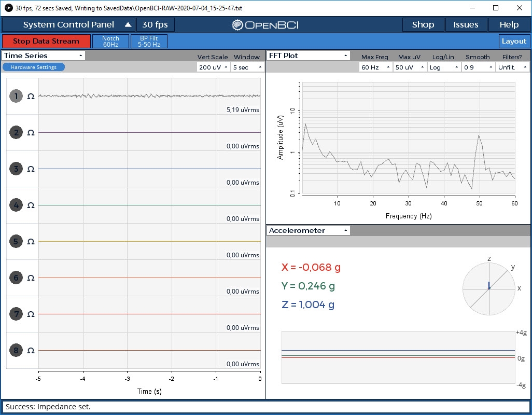Toggle channel 2 number button
Viewport: 532px width, 415px height.
16,133
